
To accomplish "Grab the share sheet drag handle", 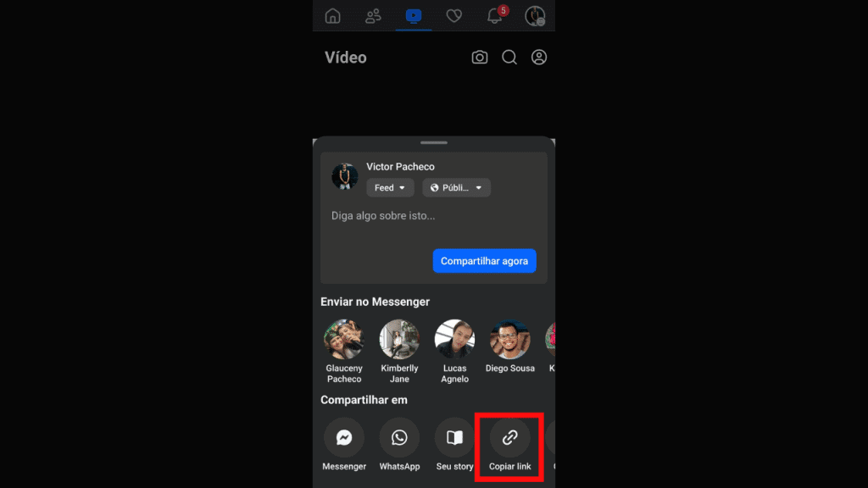I will tap(434, 142).
